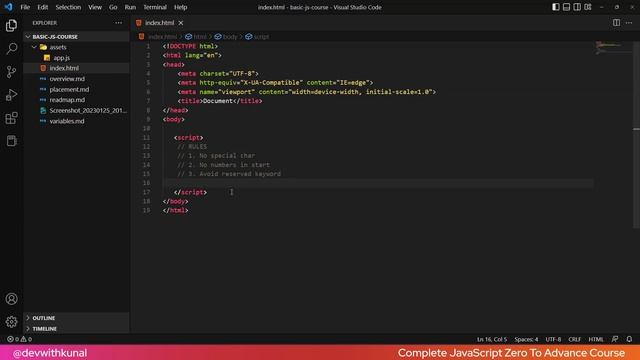Click the opening body tag line 9
Image resolution: width=640 pixels, height=360 pixels.
pos(173,119)
